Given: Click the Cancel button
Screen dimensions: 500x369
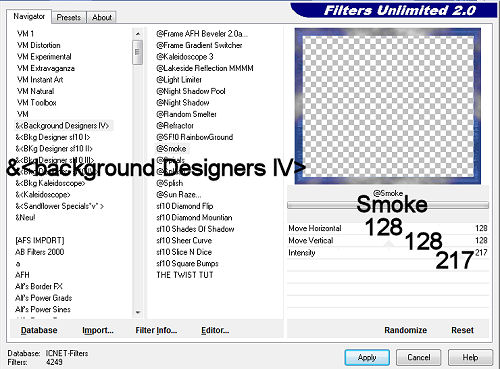Looking at the screenshot, I should 419,357.
